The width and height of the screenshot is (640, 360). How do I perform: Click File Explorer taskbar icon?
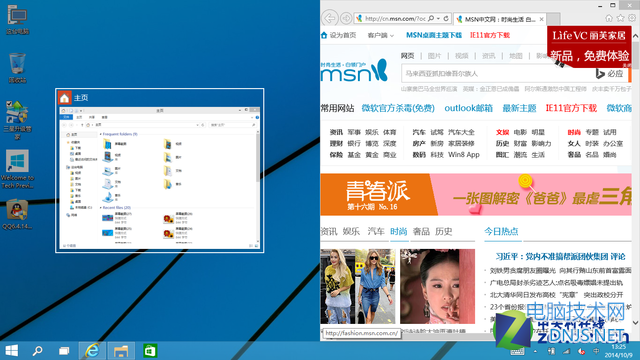point(121,351)
